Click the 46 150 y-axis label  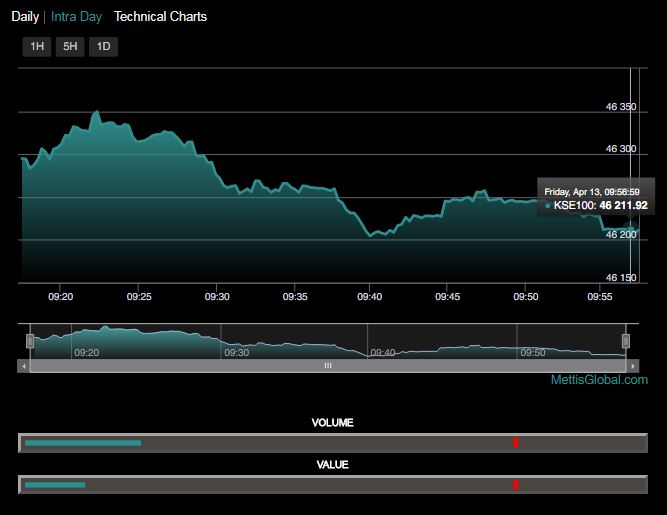pos(621,278)
